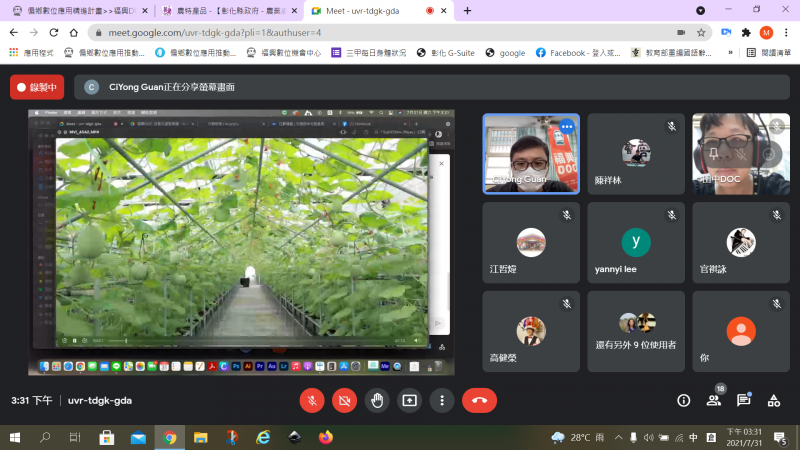Open Mail app from taskbar
The width and height of the screenshot is (800, 450).
[x=138, y=437]
